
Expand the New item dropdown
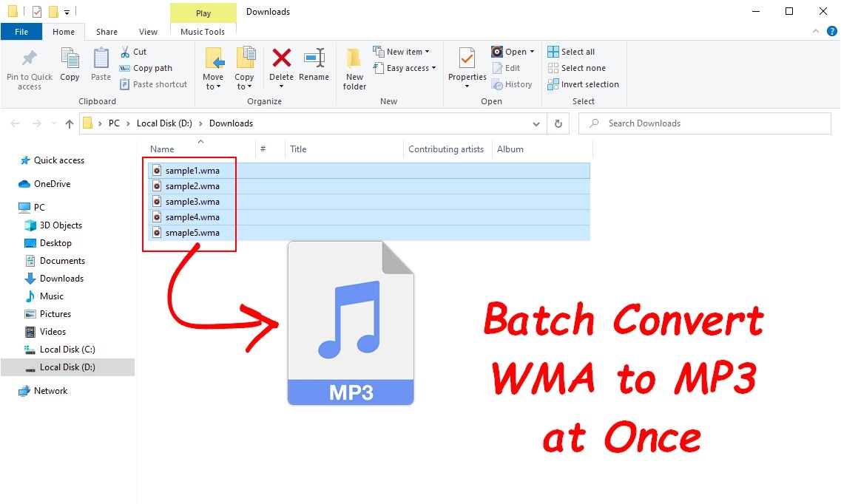403,51
